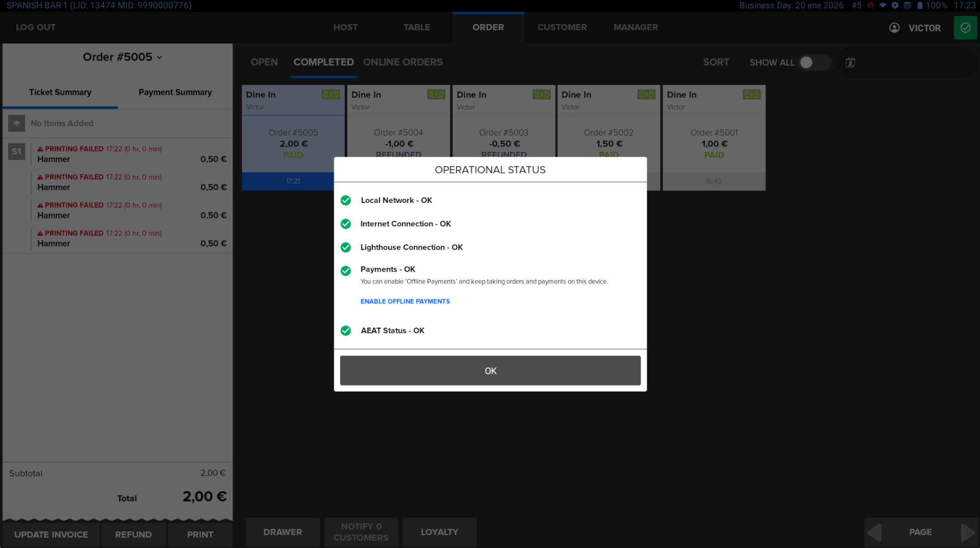Select the Wi-Fi status icon at top right
Viewport: 980px width, 548px height.
pos(883,5)
